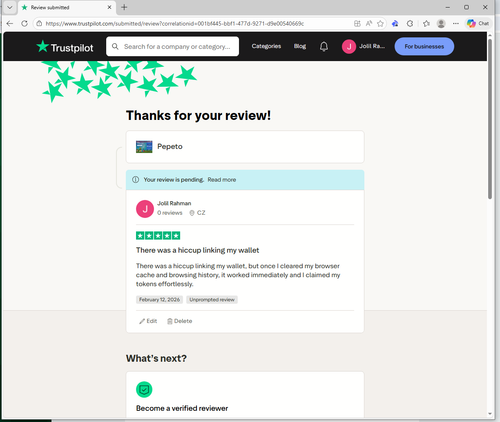Click Become a verified reviewer heading
This screenshot has height=422, width=500.
182,408
